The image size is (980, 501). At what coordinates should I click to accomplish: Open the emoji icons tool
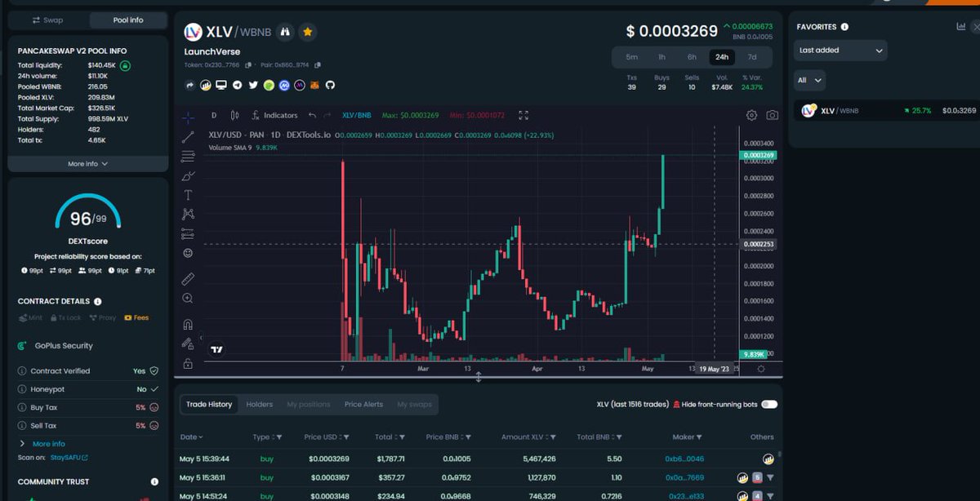point(188,254)
